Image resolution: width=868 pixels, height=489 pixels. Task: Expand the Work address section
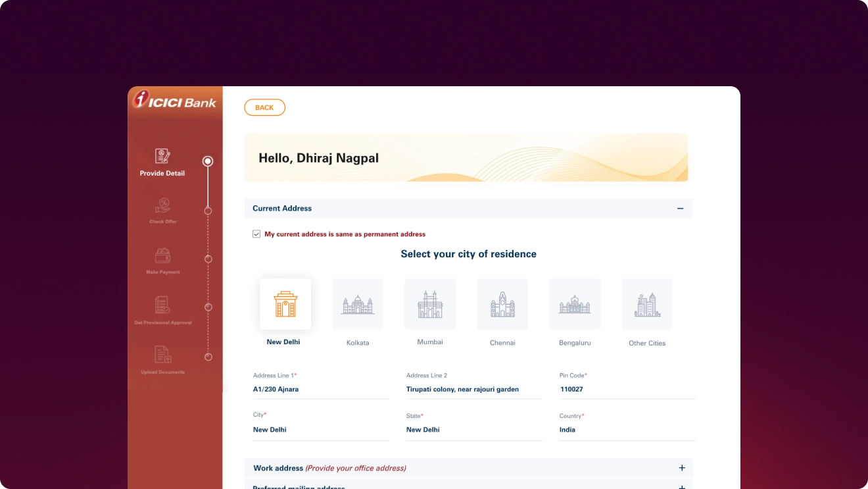coord(682,468)
